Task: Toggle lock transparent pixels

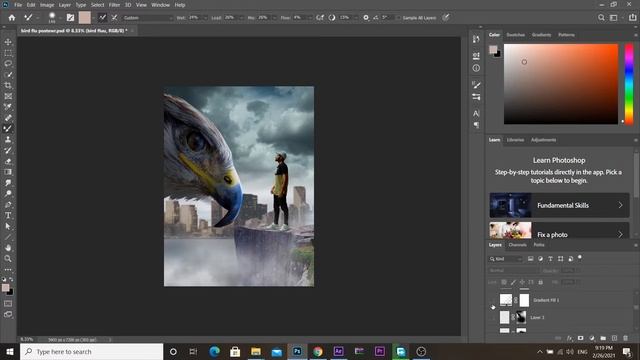Action: tap(504, 282)
